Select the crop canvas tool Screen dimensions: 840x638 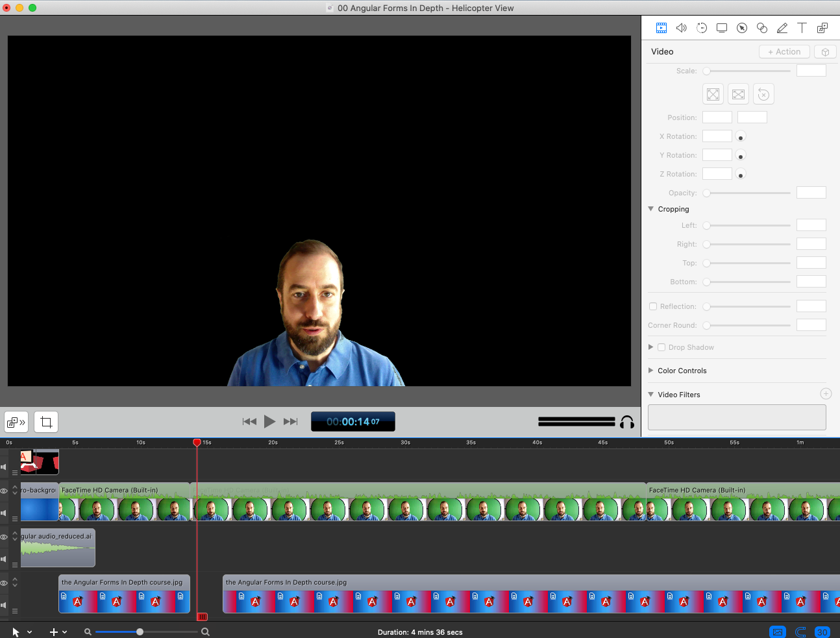point(46,423)
